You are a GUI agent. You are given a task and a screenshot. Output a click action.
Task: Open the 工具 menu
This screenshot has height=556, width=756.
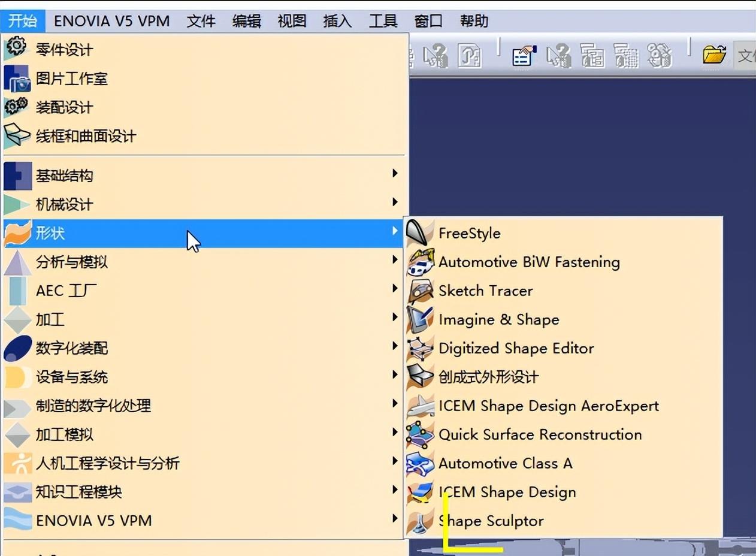(383, 21)
